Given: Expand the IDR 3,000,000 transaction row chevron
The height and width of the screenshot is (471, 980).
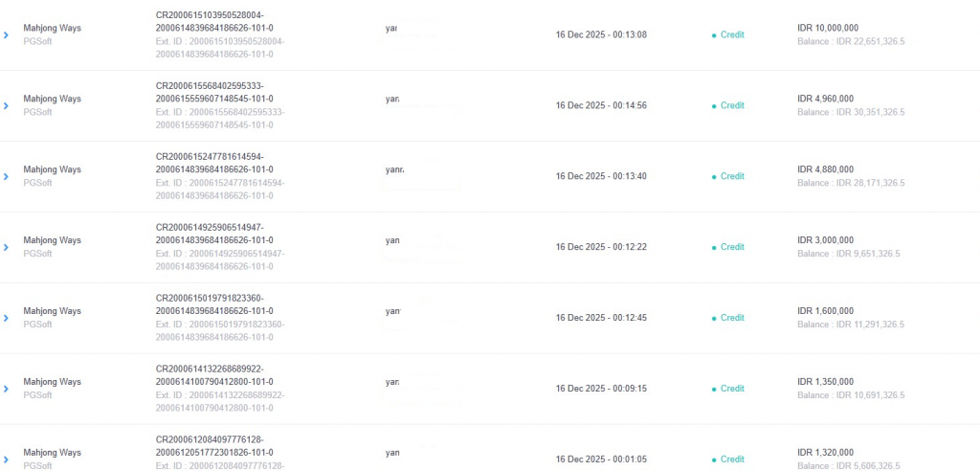Looking at the screenshot, I should click(x=6, y=248).
